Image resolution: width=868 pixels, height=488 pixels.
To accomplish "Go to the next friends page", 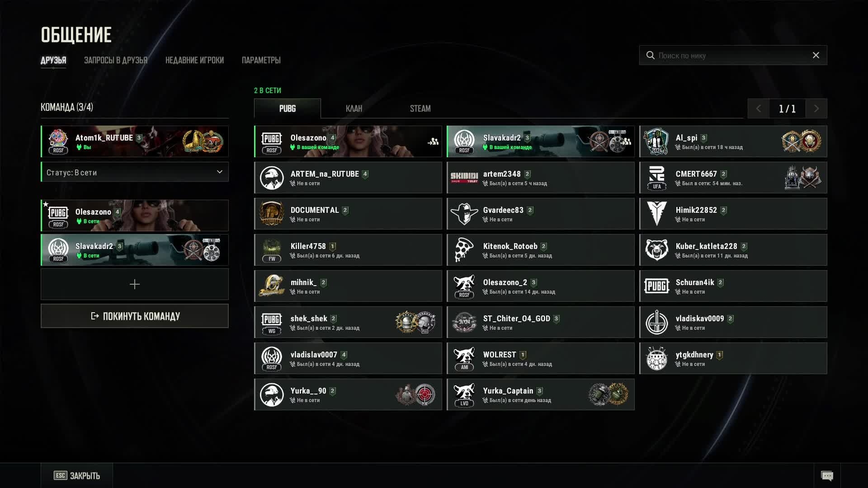I will (x=816, y=108).
